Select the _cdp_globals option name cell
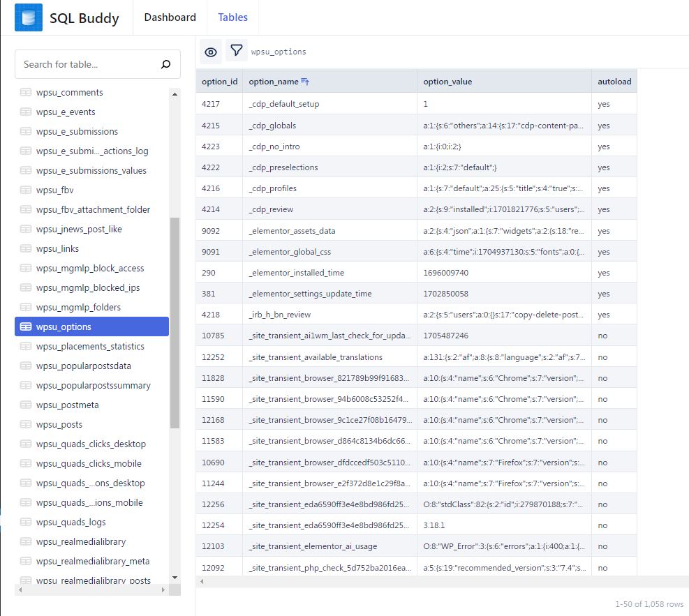The width and height of the screenshot is (689, 616). coord(329,126)
